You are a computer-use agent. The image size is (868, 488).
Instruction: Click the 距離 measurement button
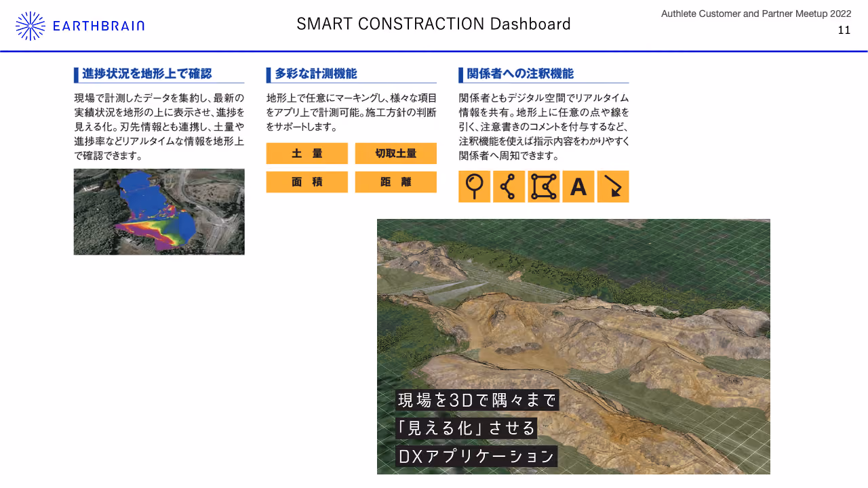click(x=396, y=182)
